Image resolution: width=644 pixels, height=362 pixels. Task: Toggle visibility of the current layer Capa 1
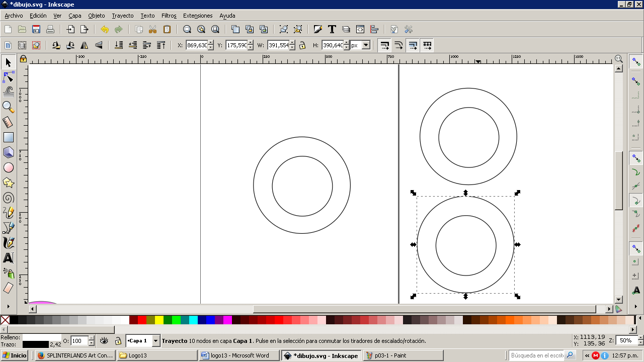pyautogui.click(x=104, y=341)
